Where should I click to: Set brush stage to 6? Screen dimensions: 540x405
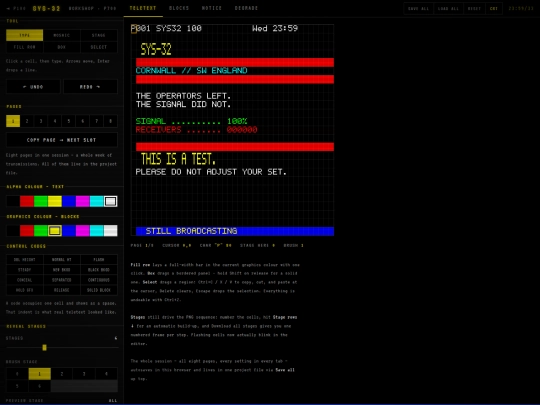point(40,386)
